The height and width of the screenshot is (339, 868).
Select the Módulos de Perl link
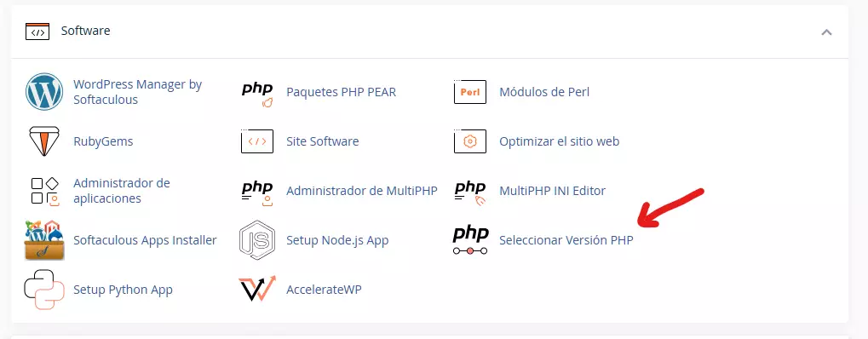(x=544, y=92)
